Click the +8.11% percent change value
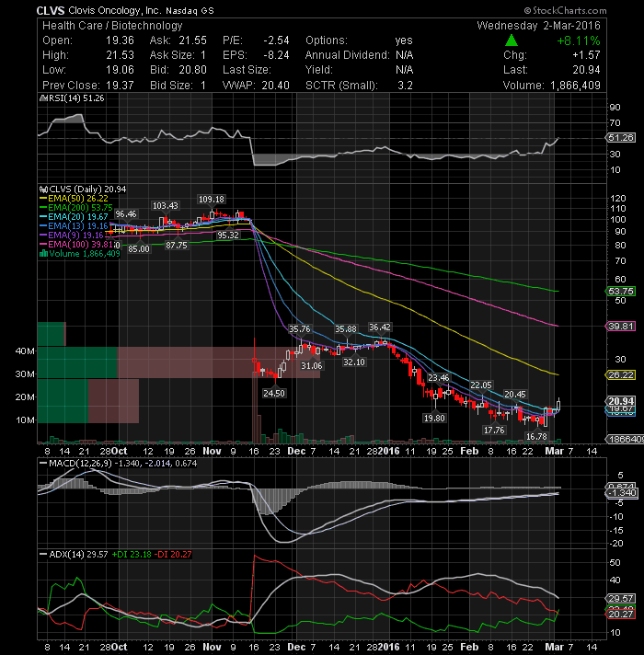 (579, 40)
